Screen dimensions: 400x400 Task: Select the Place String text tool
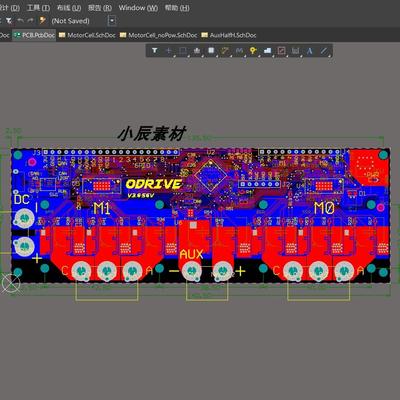310,51
